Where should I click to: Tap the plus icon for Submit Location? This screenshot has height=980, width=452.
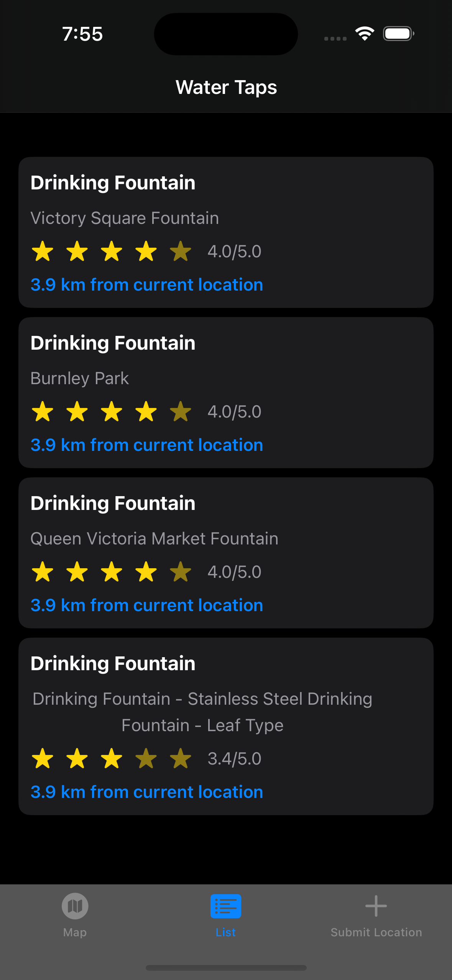coord(376,906)
